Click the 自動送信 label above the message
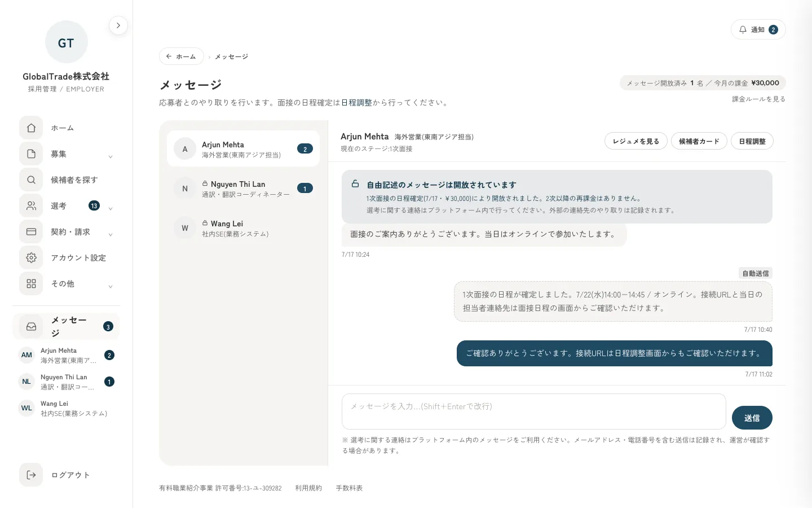This screenshot has height=508, width=812. (x=756, y=273)
